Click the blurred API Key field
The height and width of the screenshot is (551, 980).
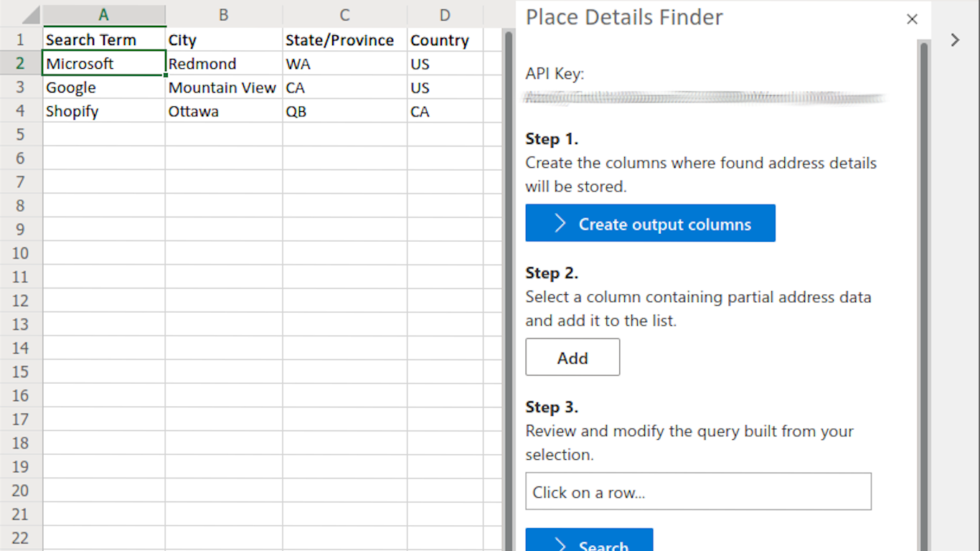click(705, 98)
